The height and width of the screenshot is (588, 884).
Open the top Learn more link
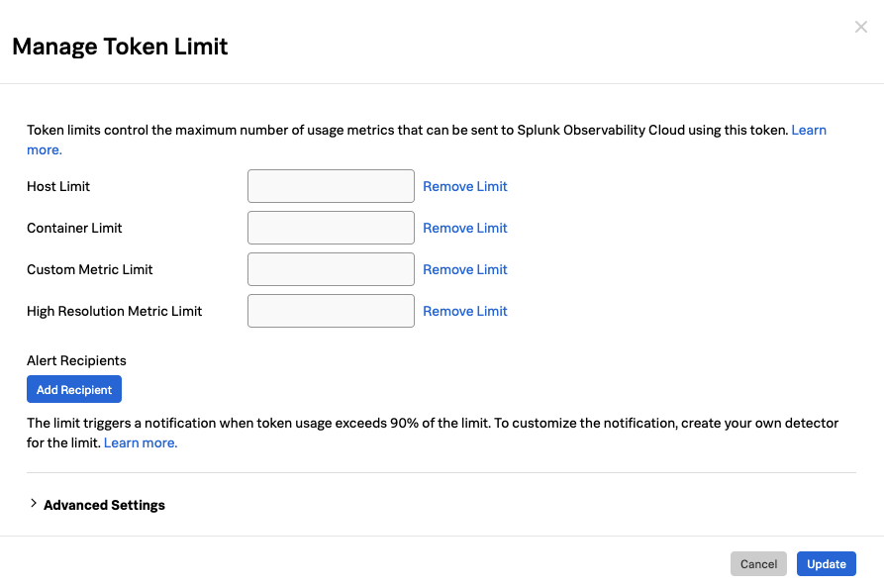click(809, 130)
